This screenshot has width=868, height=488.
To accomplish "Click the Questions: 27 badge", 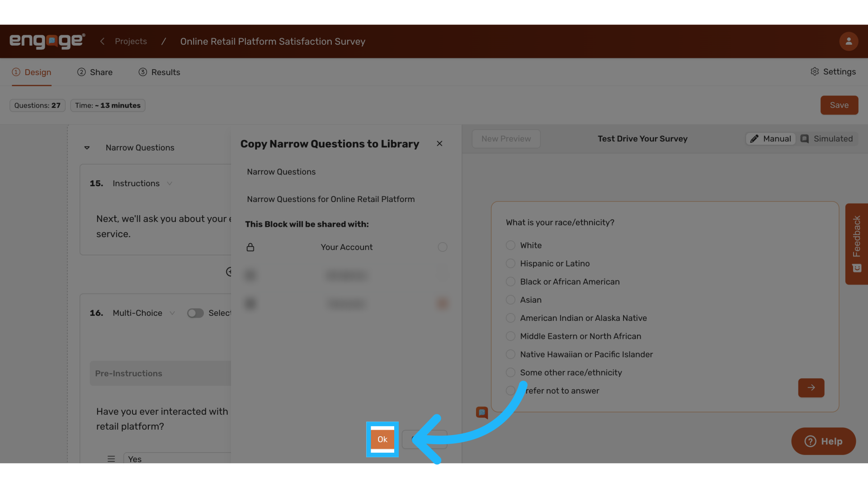I will 38,105.
